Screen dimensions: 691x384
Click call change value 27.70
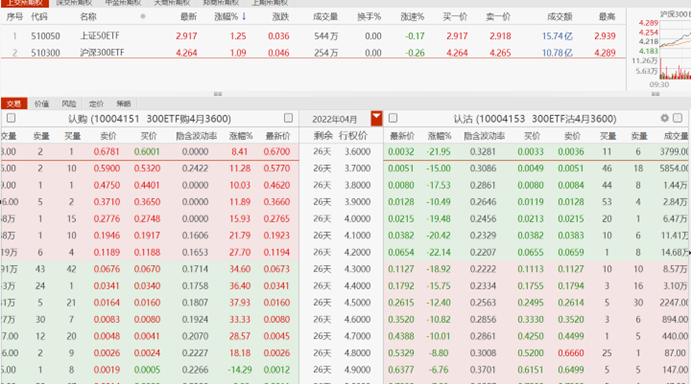(240, 252)
